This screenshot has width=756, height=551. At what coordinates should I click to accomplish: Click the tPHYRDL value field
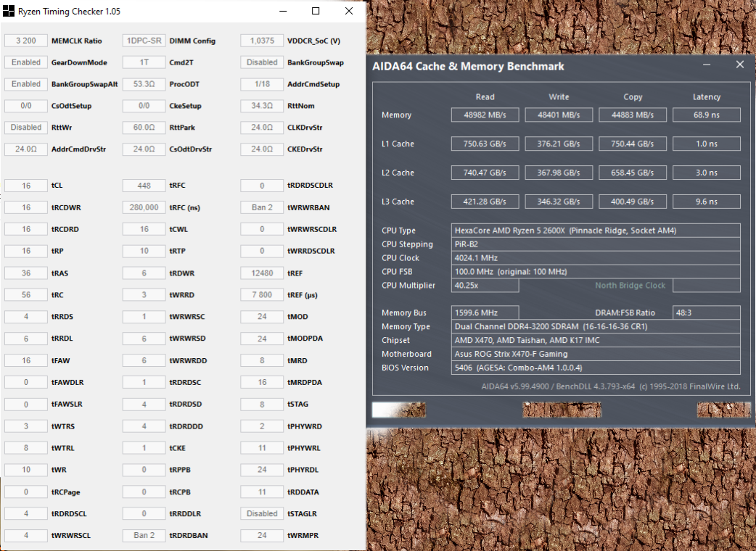(262, 470)
